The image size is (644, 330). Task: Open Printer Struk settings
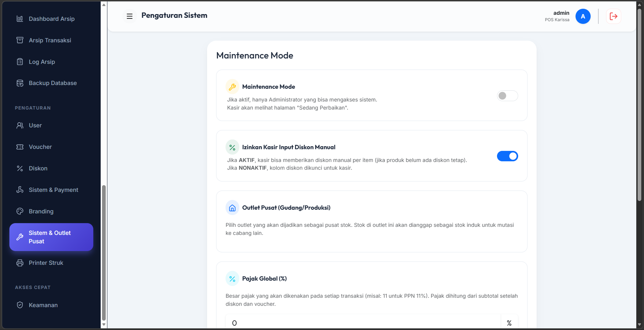click(x=51, y=263)
